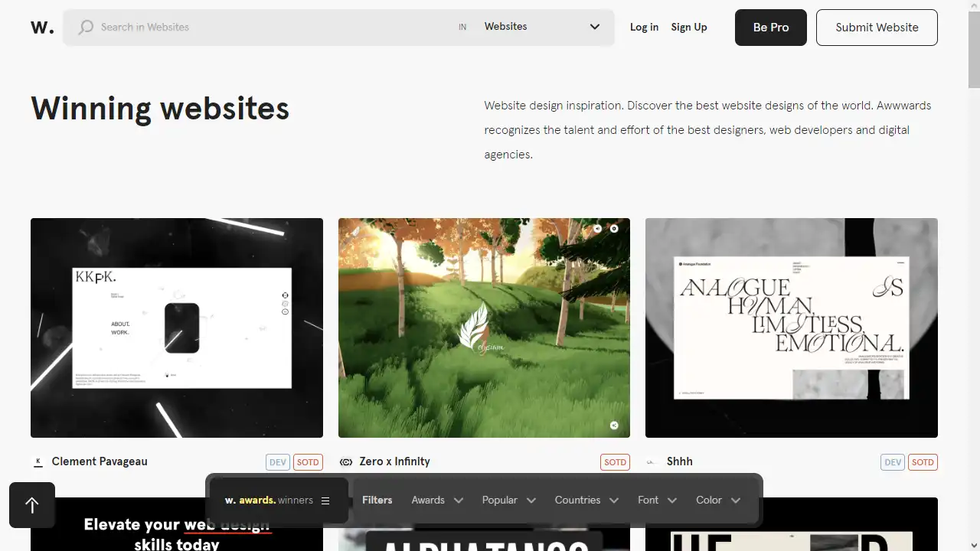
Task: Open the hamburger menu next to 'awards winners'
Action: pos(325,500)
